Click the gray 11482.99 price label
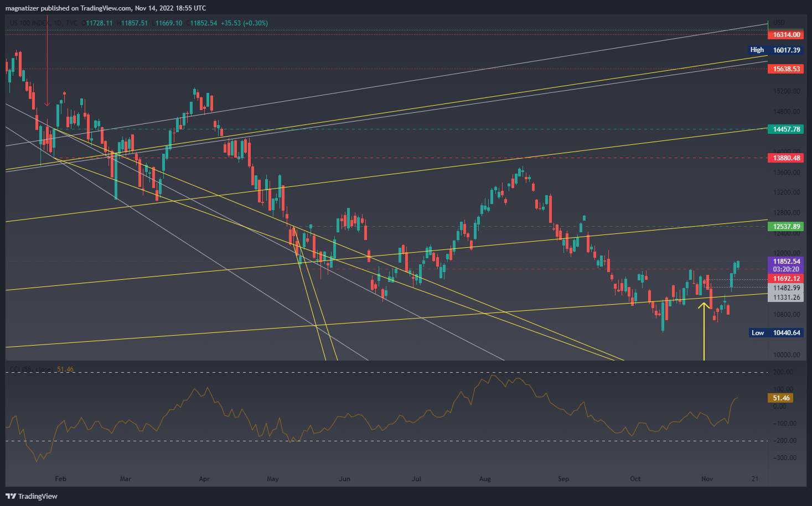Screen dimensions: 812x506 (786, 288)
